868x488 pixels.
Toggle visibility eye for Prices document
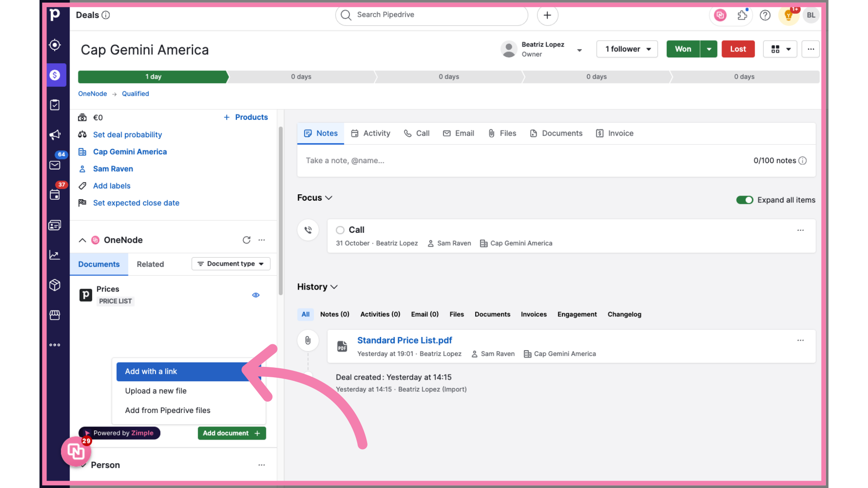coord(256,295)
